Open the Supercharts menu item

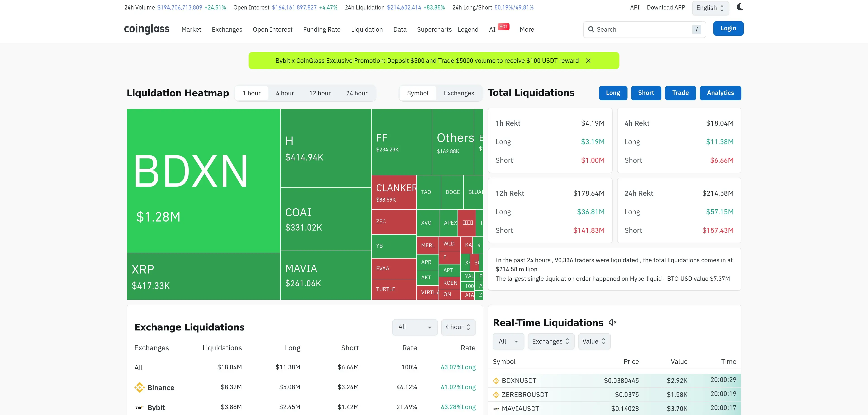click(434, 30)
